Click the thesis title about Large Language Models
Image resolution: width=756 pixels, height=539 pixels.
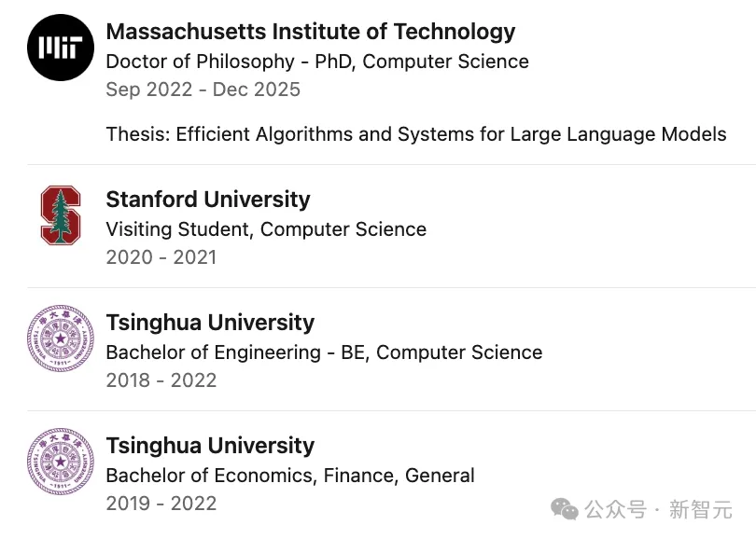(415, 133)
